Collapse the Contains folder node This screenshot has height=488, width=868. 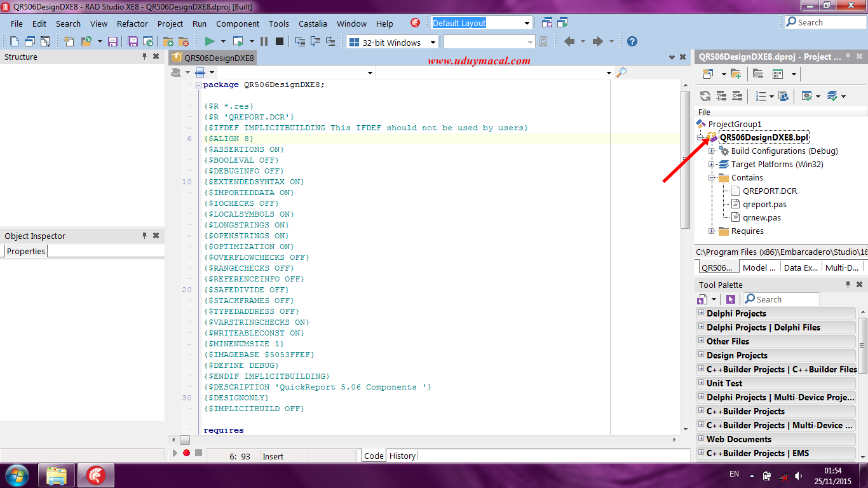pyautogui.click(x=712, y=178)
